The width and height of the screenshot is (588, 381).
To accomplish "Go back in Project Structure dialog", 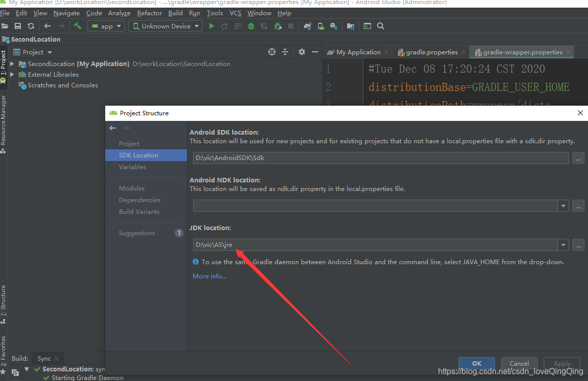I will [112, 128].
